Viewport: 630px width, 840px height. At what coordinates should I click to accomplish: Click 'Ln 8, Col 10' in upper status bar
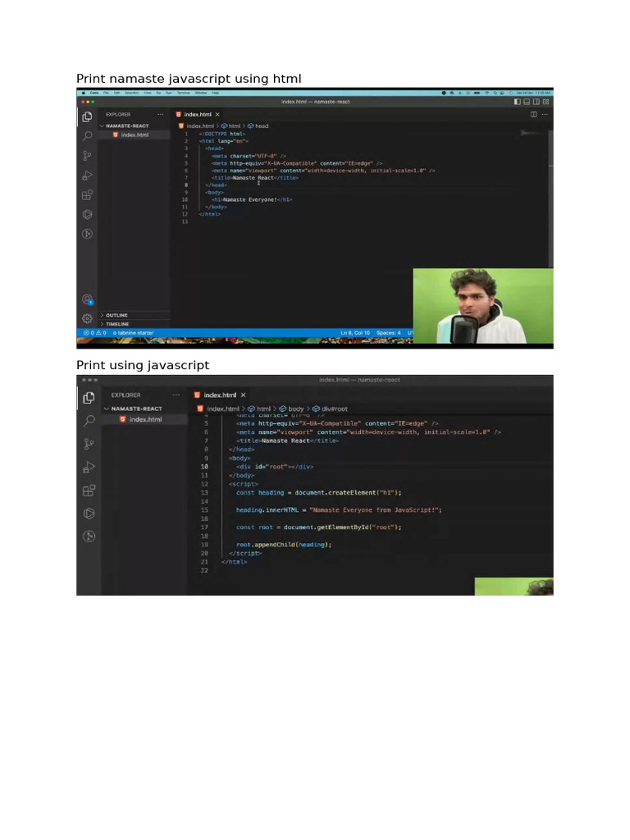point(355,333)
